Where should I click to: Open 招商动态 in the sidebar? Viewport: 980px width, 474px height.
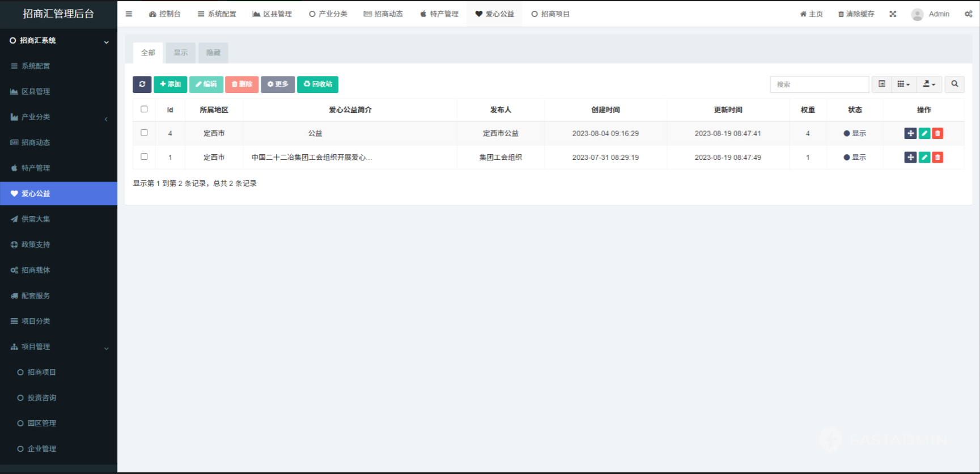pos(58,142)
